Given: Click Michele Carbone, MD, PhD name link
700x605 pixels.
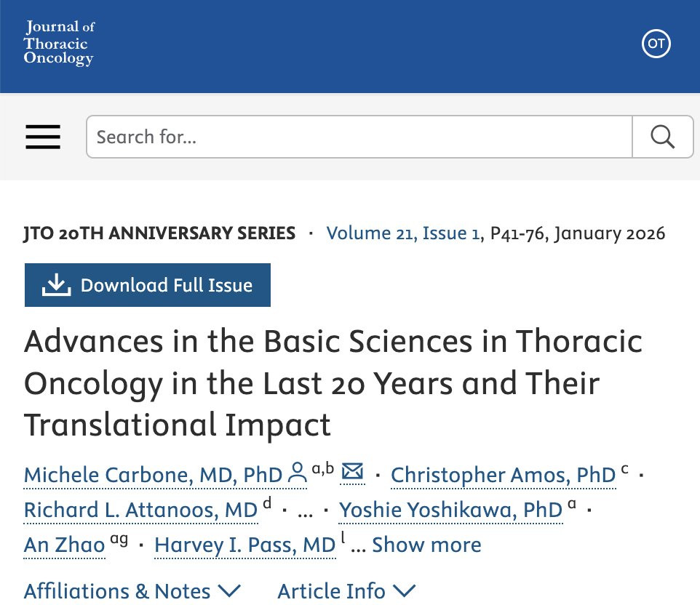Looking at the screenshot, I should pyautogui.click(x=153, y=475).
